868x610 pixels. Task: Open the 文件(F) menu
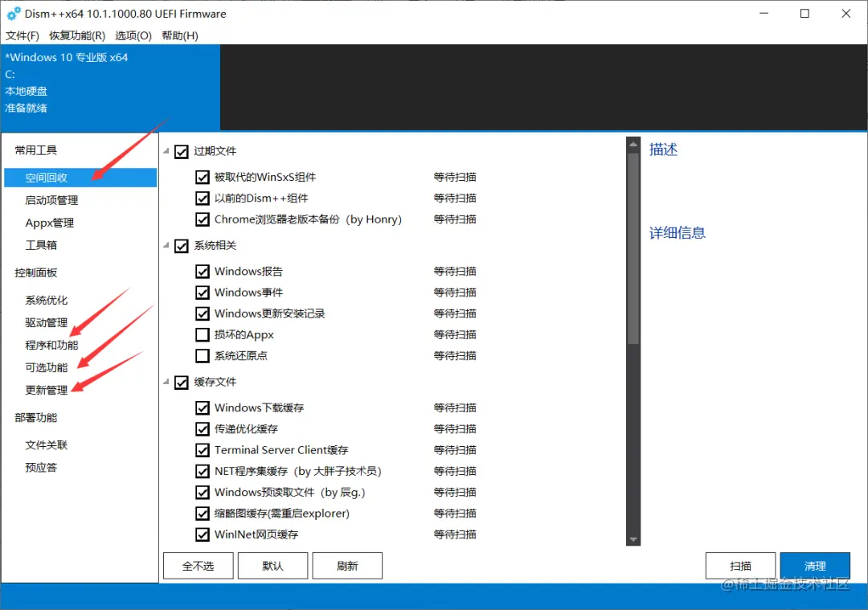[23, 35]
